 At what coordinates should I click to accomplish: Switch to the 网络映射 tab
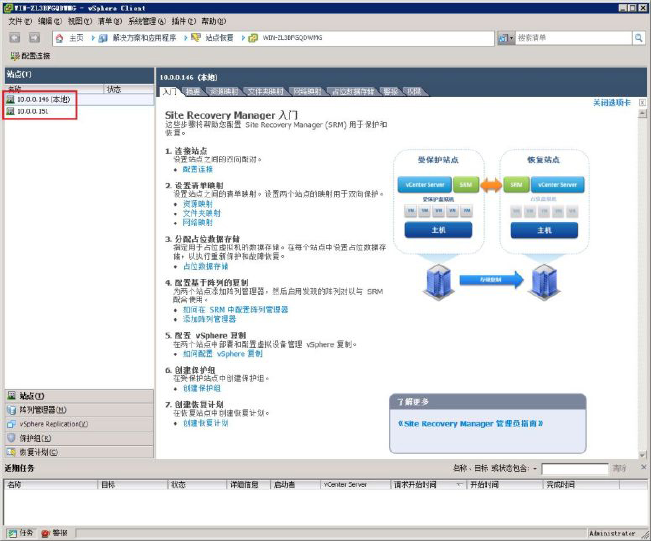click(x=307, y=92)
